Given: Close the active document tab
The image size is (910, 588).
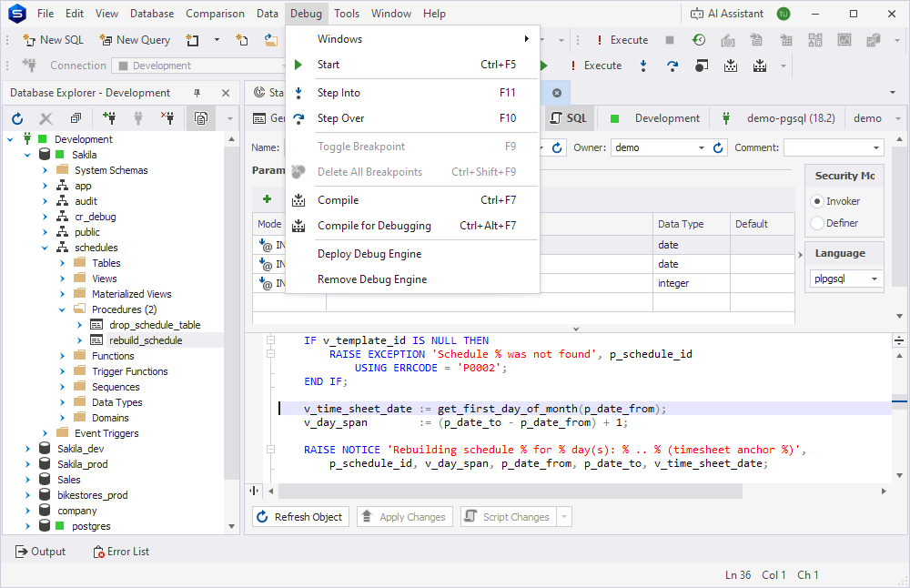Looking at the screenshot, I should (557, 93).
